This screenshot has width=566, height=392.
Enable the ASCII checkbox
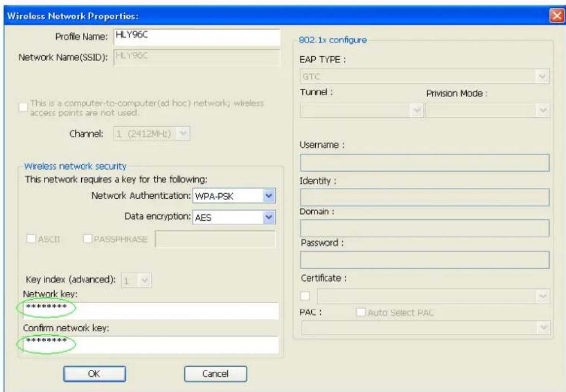tap(33, 239)
